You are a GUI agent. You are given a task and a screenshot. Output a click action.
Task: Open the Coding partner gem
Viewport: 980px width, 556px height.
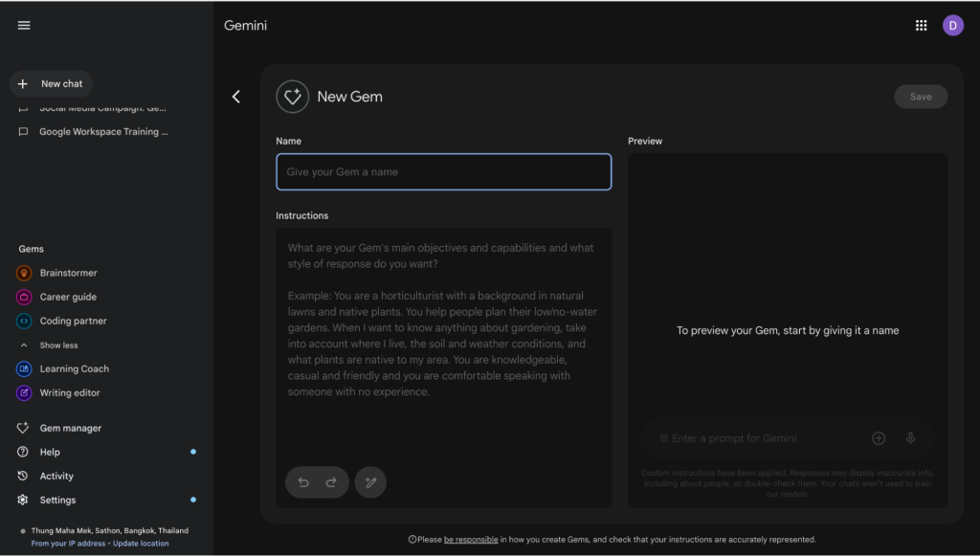pyautogui.click(x=73, y=322)
